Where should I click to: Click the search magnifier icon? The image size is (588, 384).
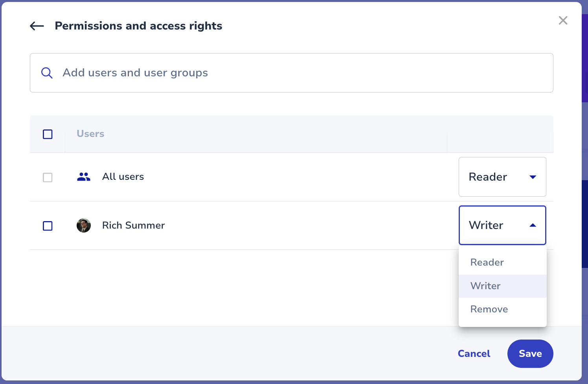pos(47,73)
